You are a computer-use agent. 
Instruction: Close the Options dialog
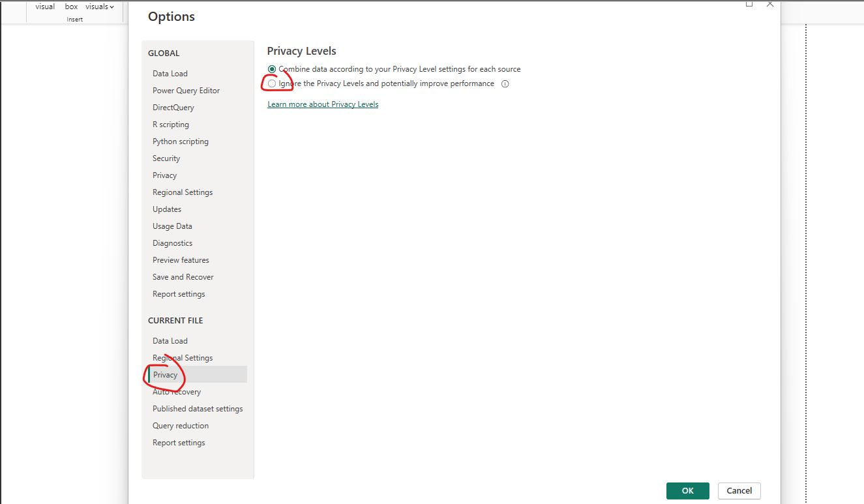pos(770,3)
